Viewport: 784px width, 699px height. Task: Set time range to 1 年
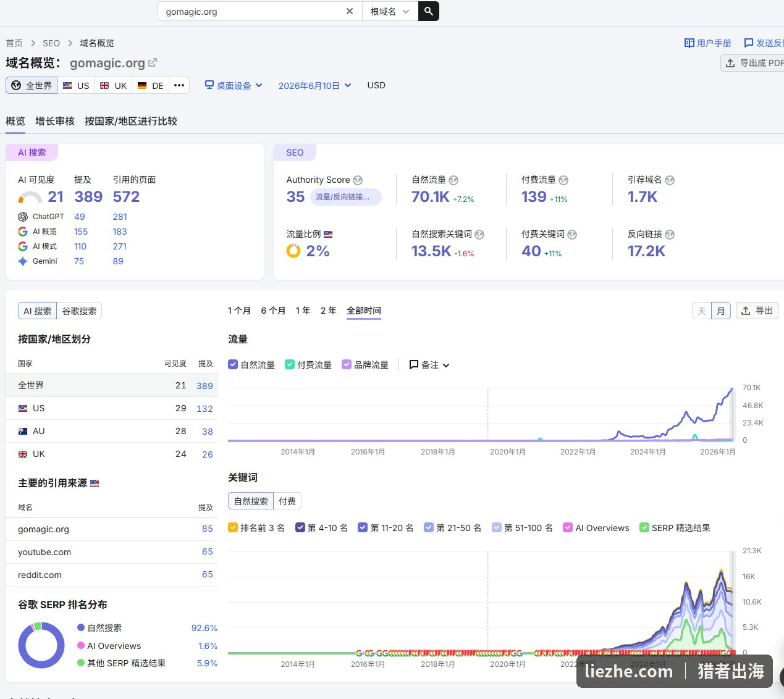tap(303, 311)
